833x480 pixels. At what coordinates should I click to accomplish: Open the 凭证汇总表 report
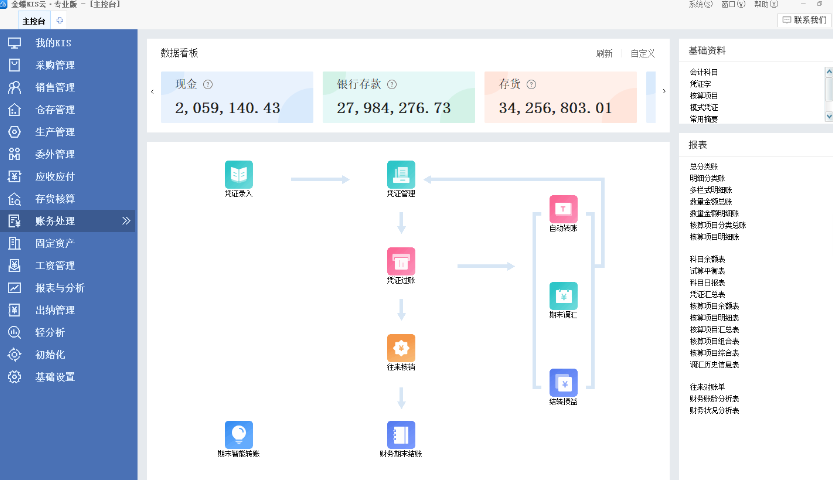point(707,294)
